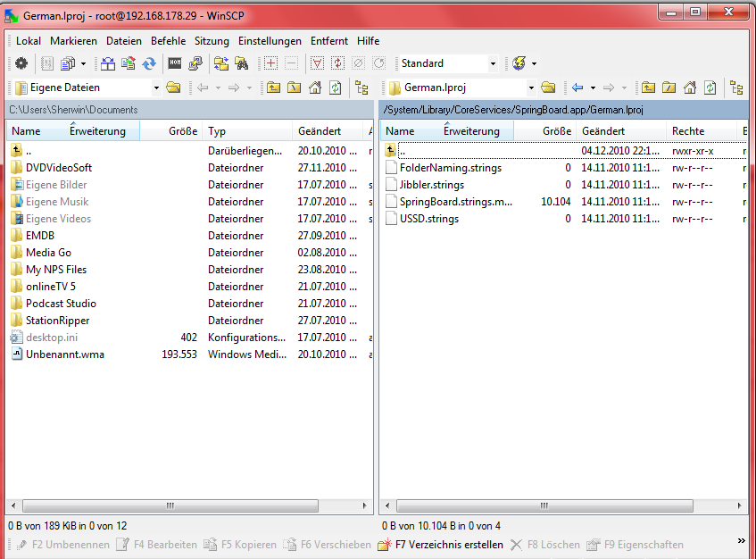Open the Dateien menu
The image size is (756, 559).
tap(124, 41)
